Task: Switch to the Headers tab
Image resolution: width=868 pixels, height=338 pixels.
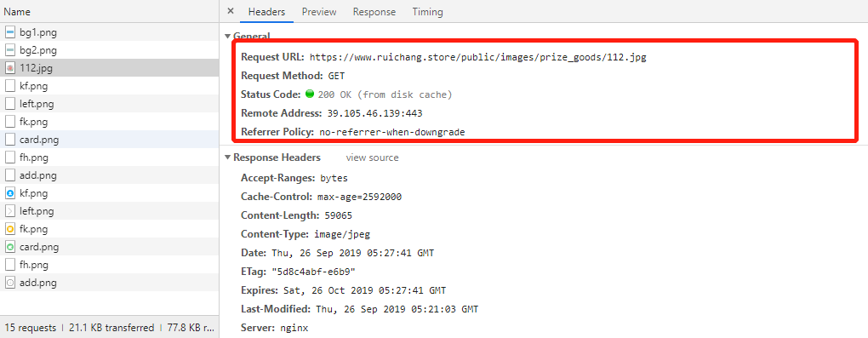Action: [x=266, y=12]
